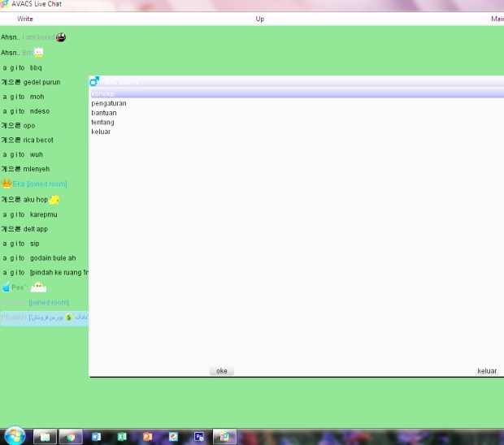Click the black laughing emoji after 'I am bored'
The height and width of the screenshot is (445, 504).
[x=61, y=37]
